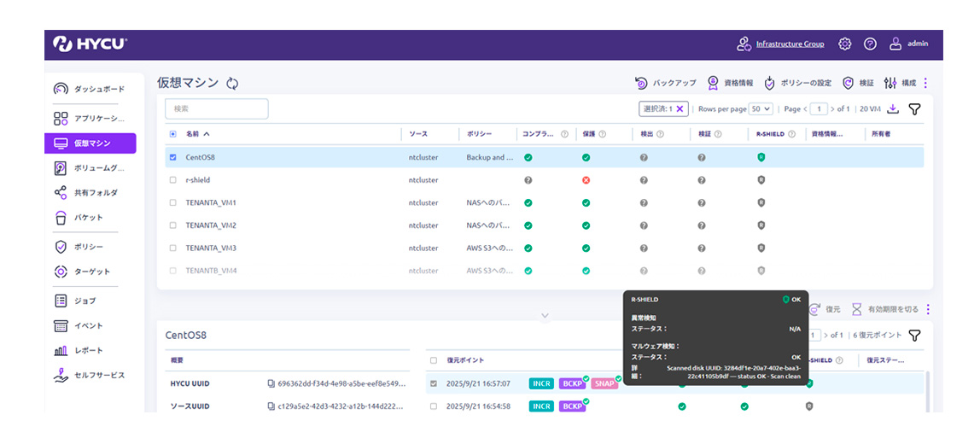Open the Rows per page dropdown
The width and height of the screenshot is (980, 444).
click(x=761, y=108)
